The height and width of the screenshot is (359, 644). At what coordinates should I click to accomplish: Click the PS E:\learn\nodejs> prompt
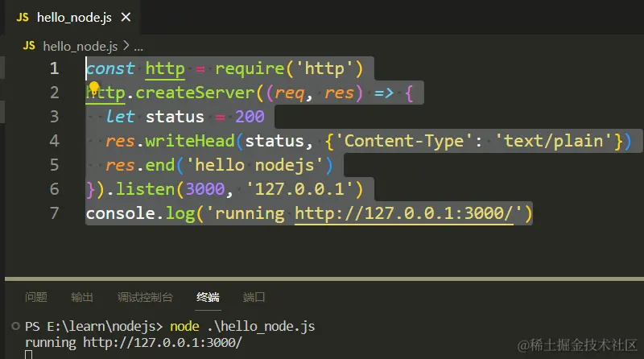click(x=93, y=326)
